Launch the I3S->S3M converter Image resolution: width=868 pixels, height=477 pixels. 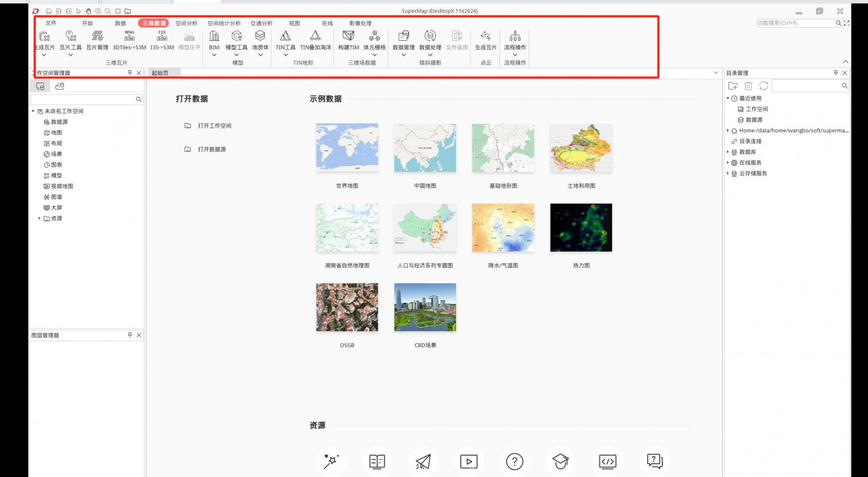(x=162, y=40)
